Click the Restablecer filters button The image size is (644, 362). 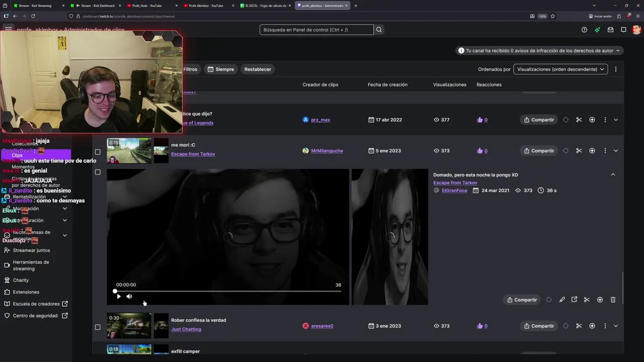coord(258,69)
